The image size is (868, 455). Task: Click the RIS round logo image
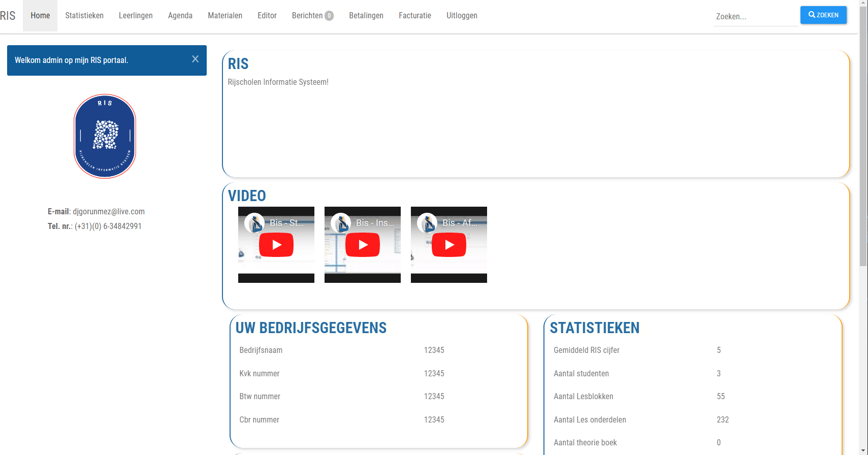point(105,136)
